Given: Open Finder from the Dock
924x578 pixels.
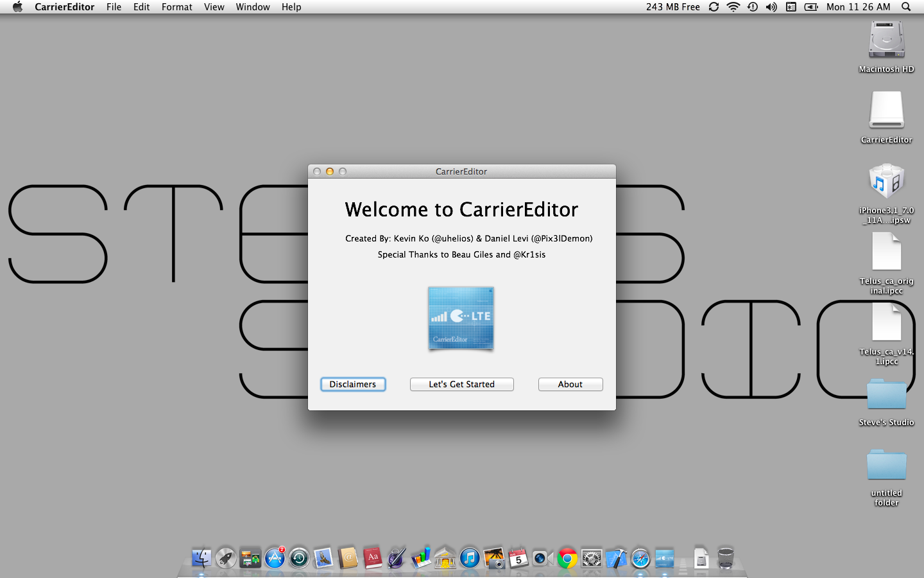Looking at the screenshot, I should (x=201, y=557).
